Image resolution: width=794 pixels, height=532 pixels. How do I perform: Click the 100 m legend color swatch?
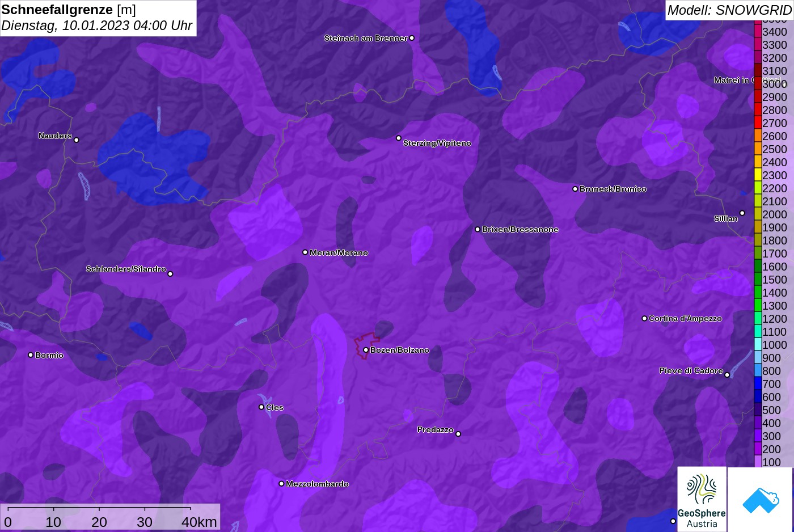point(758,462)
